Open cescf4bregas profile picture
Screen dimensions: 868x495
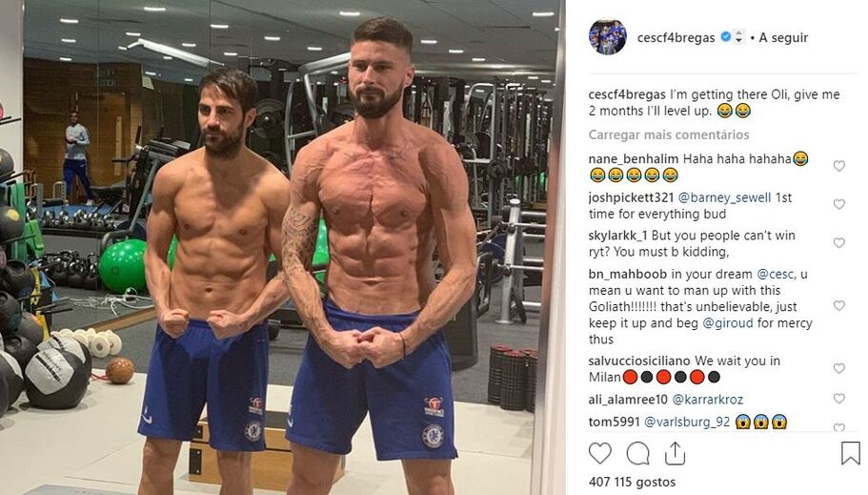click(x=608, y=36)
